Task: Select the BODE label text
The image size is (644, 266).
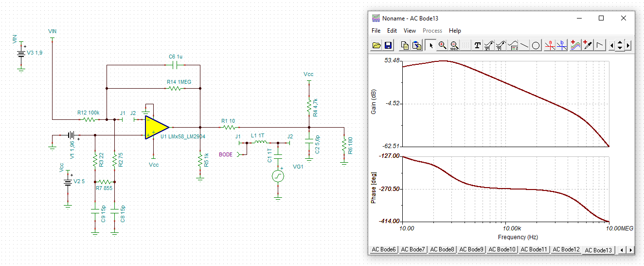Action: point(226,154)
